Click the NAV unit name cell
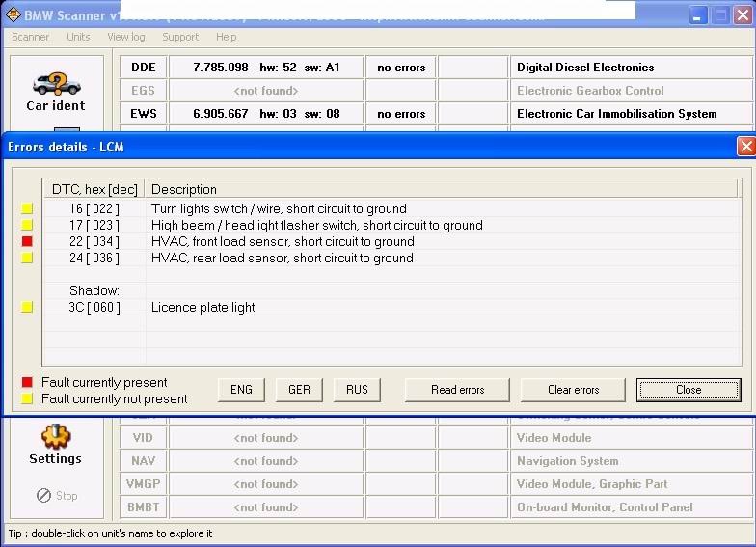Viewport: 756px width, 547px height. tap(143, 461)
